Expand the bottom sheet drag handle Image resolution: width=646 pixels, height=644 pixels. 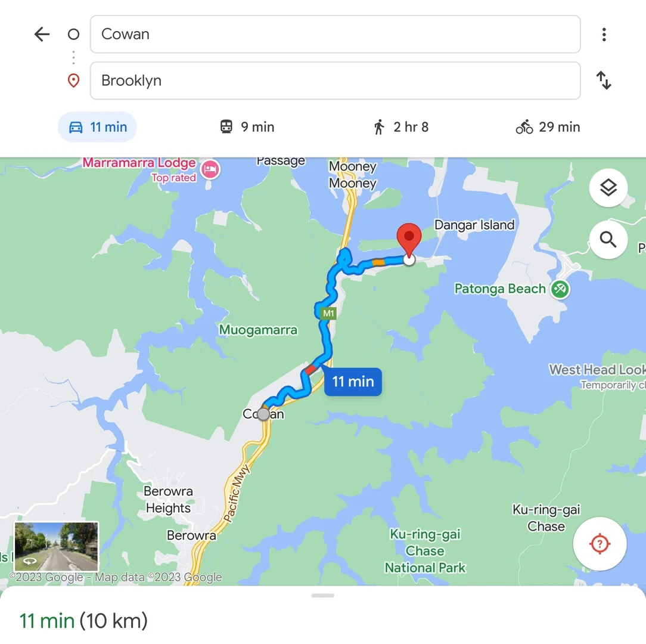point(322,595)
